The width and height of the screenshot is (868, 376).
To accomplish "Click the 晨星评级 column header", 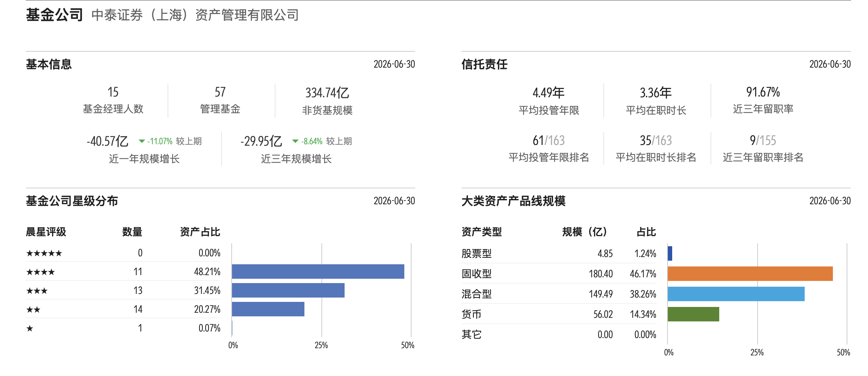I will tap(46, 232).
